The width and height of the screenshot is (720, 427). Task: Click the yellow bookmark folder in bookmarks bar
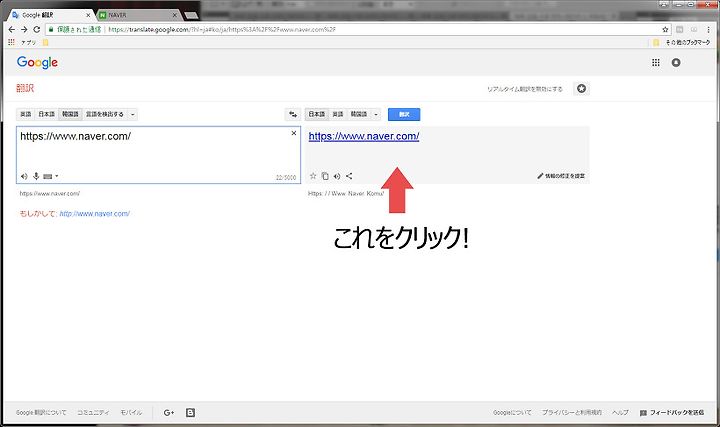(45, 42)
